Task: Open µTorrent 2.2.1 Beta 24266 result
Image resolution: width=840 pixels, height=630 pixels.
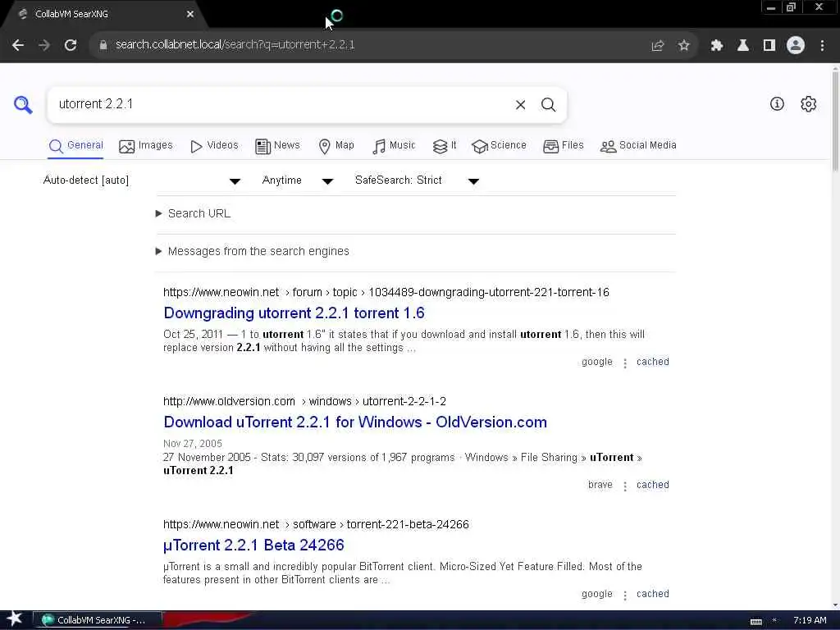Action: 253,546
